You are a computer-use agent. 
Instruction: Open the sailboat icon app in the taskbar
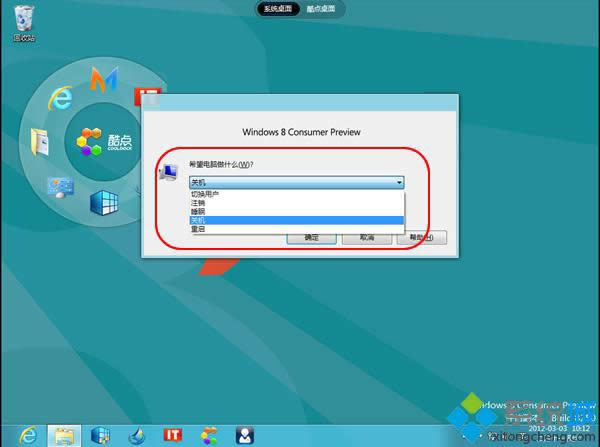pos(137,436)
